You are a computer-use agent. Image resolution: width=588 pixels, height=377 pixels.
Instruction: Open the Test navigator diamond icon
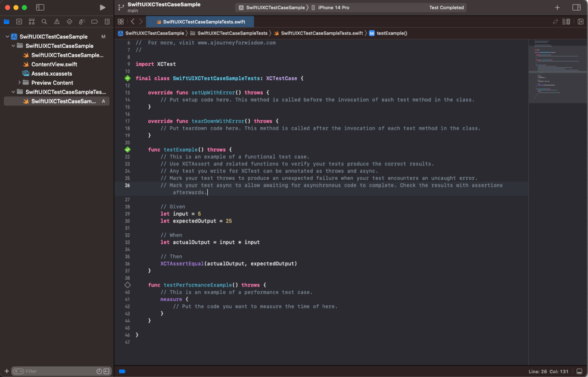click(69, 22)
